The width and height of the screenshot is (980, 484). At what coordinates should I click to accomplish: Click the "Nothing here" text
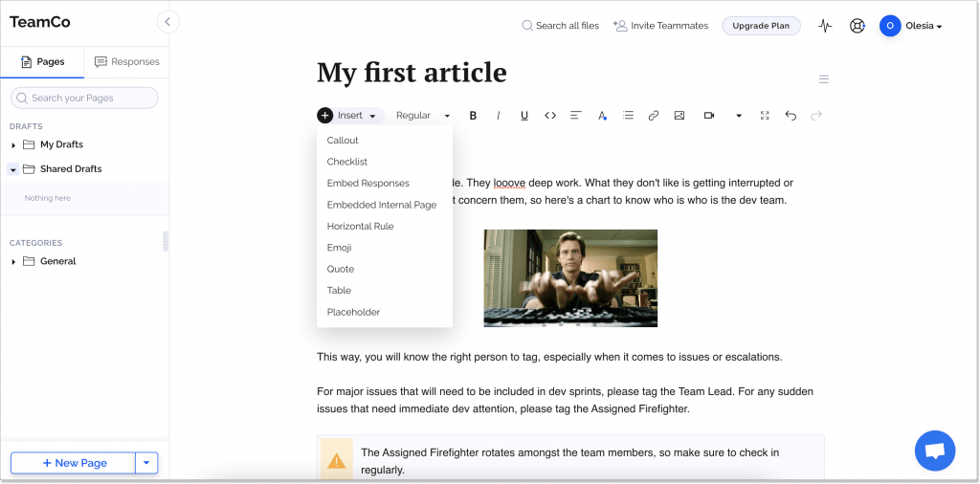pyautogui.click(x=48, y=198)
